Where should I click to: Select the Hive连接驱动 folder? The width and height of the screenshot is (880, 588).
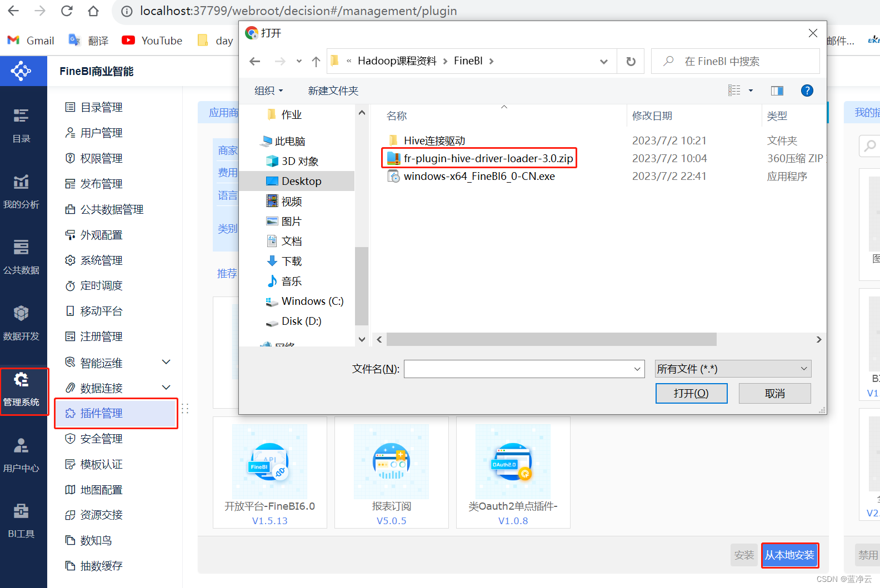point(427,140)
